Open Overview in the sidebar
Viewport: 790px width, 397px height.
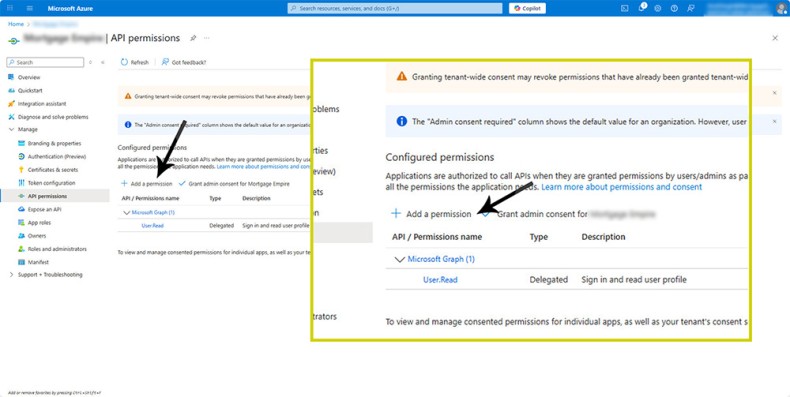coord(29,78)
